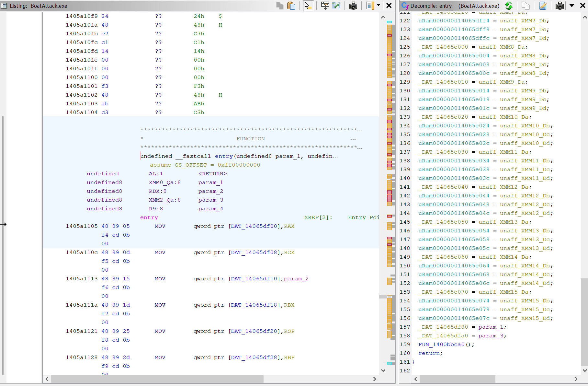
Task: Toggle mouse hover popups in Listing
Action: [x=308, y=6]
